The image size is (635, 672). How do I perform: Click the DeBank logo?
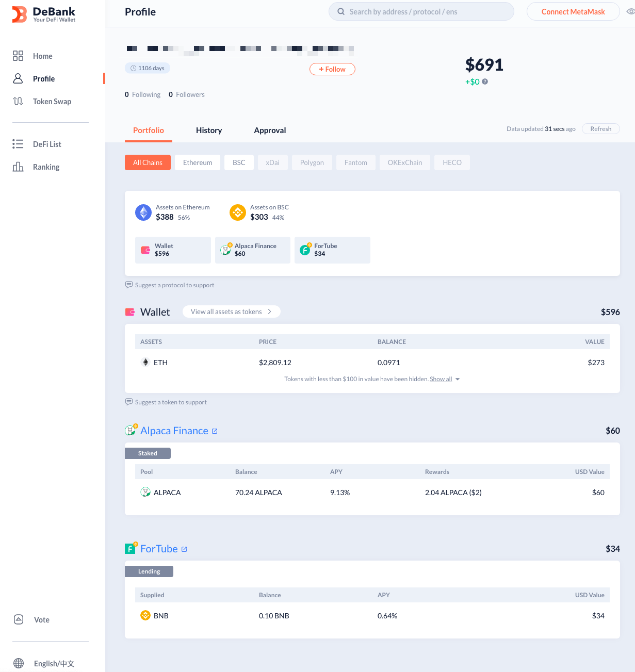tap(44, 14)
